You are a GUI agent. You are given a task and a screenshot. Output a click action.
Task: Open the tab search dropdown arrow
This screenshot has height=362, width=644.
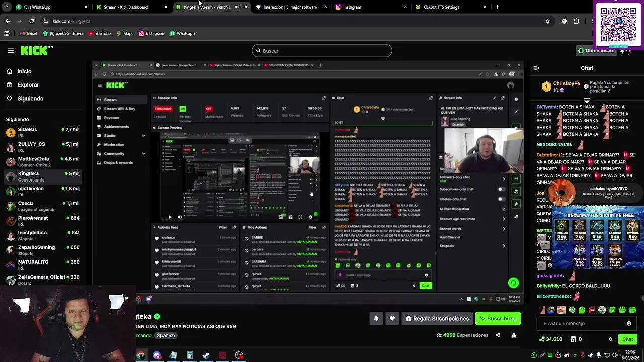(x=7, y=7)
